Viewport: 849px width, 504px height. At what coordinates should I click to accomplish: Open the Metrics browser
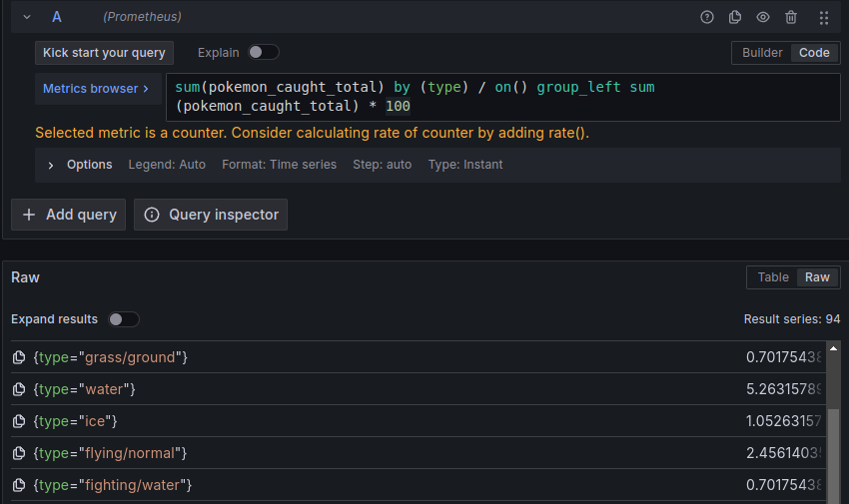point(96,89)
